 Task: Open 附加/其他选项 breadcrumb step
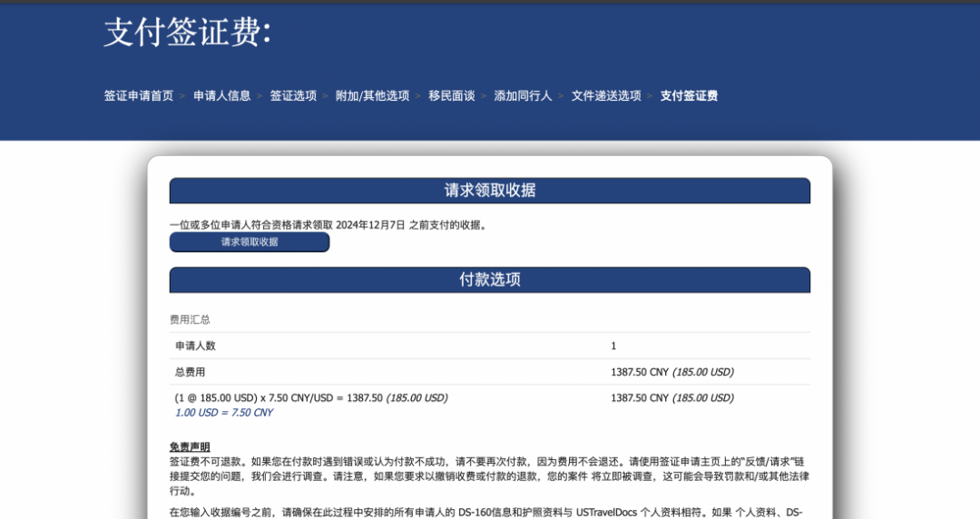click(372, 95)
